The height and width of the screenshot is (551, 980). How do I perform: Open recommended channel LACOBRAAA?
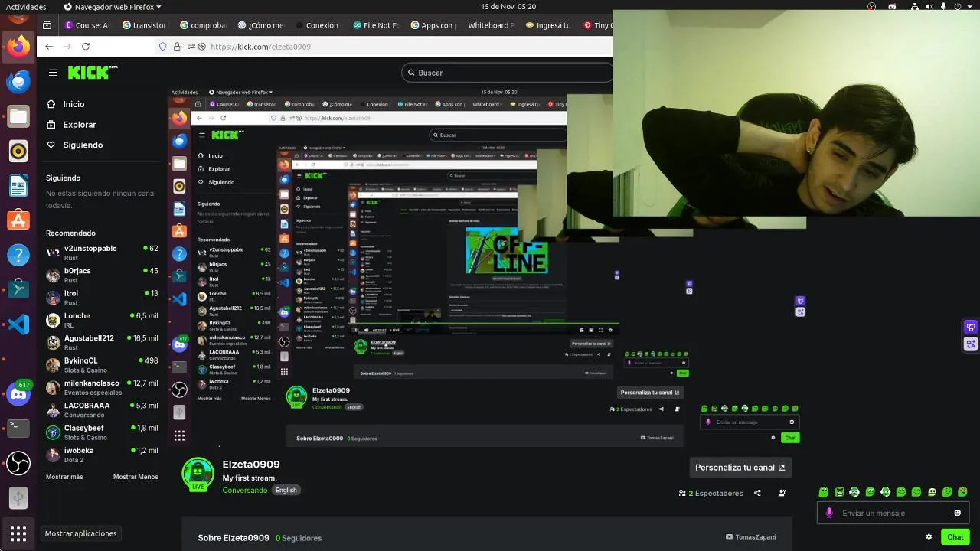(102, 409)
